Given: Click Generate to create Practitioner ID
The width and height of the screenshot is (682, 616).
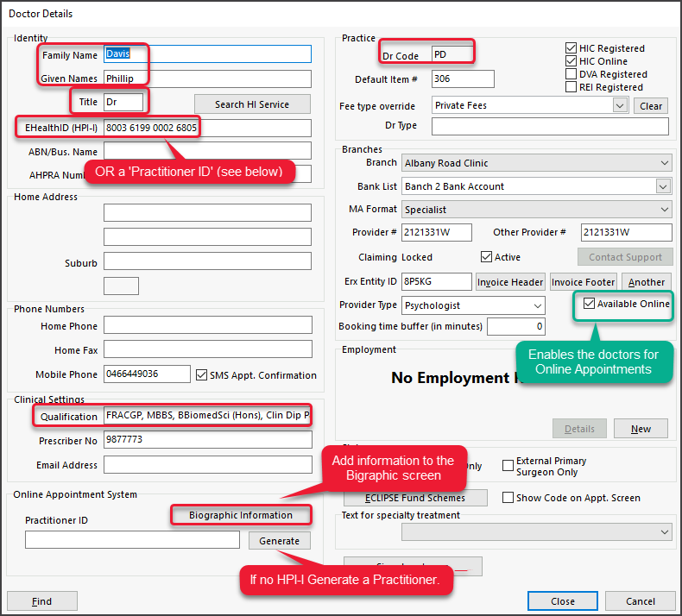Looking at the screenshot, I should tap(280, 541).
